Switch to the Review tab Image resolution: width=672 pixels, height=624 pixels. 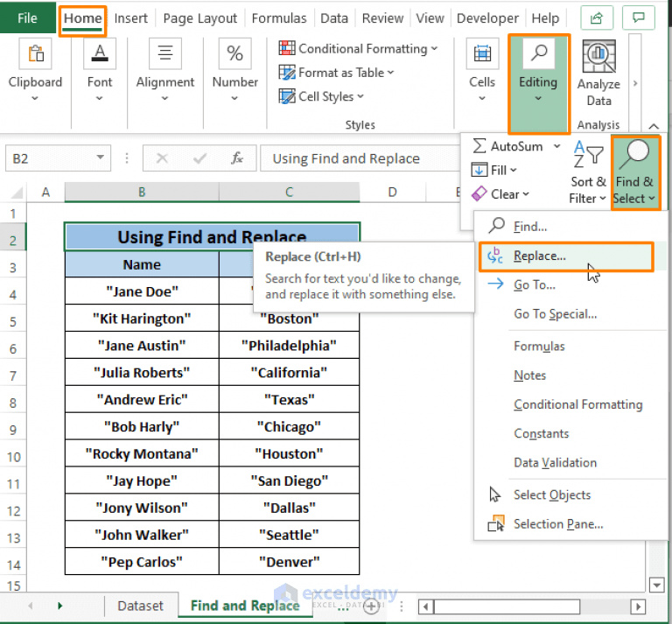382,18
